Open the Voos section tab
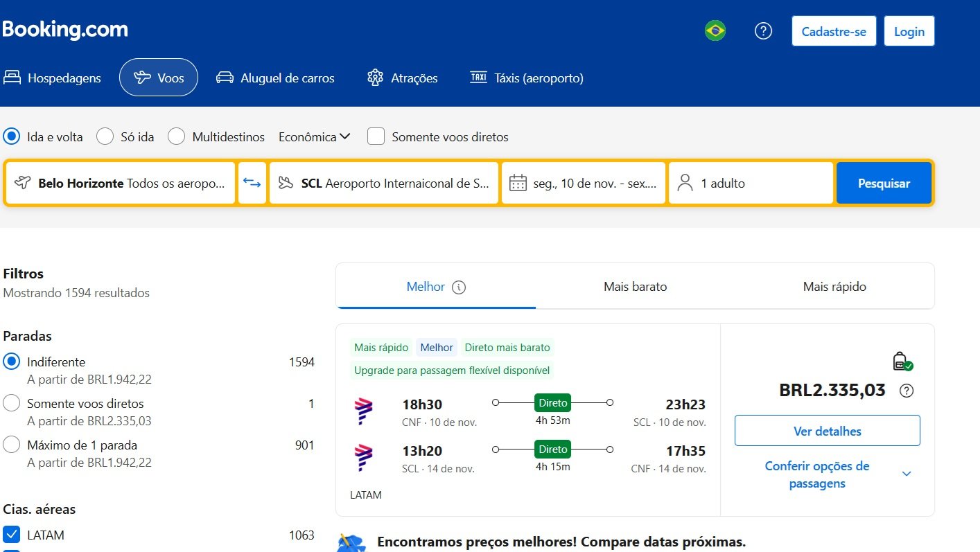This screenshot has height=552, width=980. (x=159, y=78)
